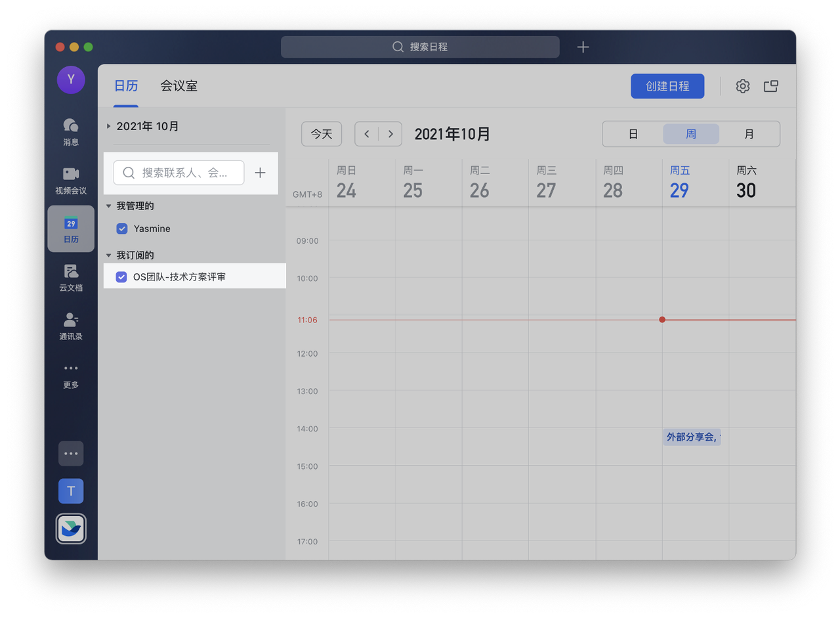Image resolution: width=840 pixels, height=618 pixels.
Task: Open the Messages (消息) sidebar icon
Action: coord(71,131)
